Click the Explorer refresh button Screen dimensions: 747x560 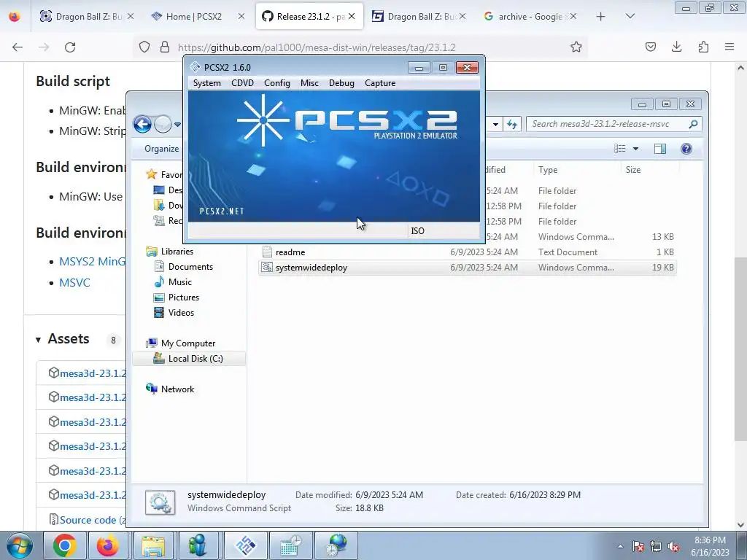click(x=512, y=124)
